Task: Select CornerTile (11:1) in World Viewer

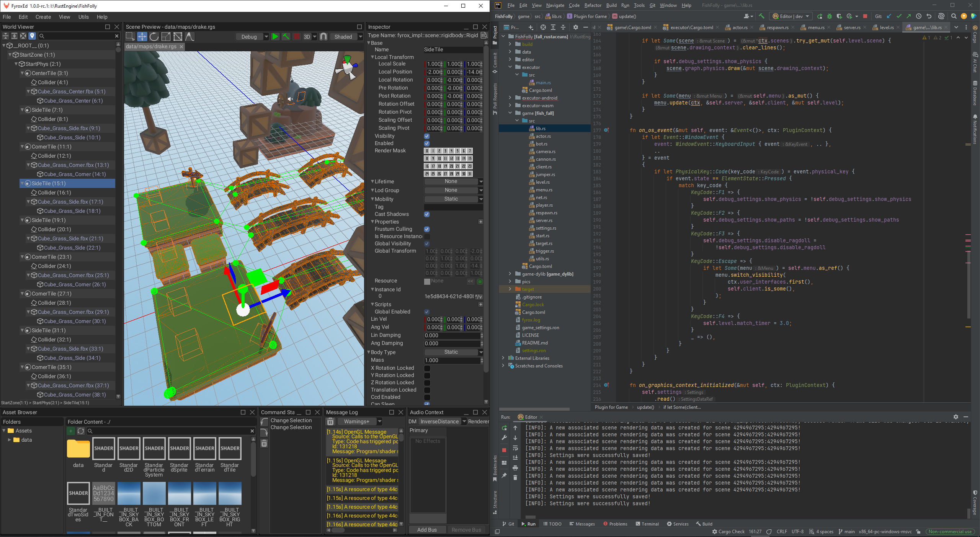Action: tap(51, 147)
